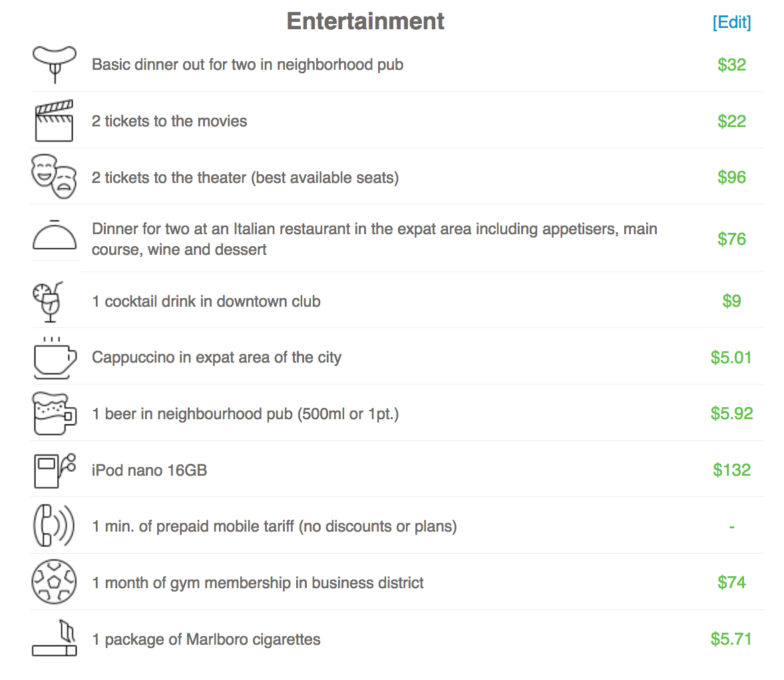The width and height of the screenshot is (784, 680).
Task: Click the cappuccino cup icon
Action: pyautogui.click(x=54, y=358)
